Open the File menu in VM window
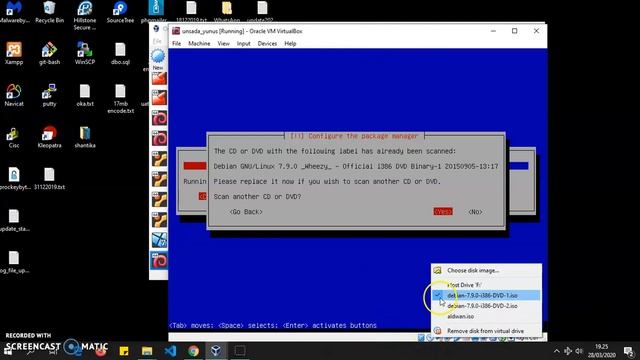The height and width of the screenshot is (360, 640). click(x=176, y=43)
